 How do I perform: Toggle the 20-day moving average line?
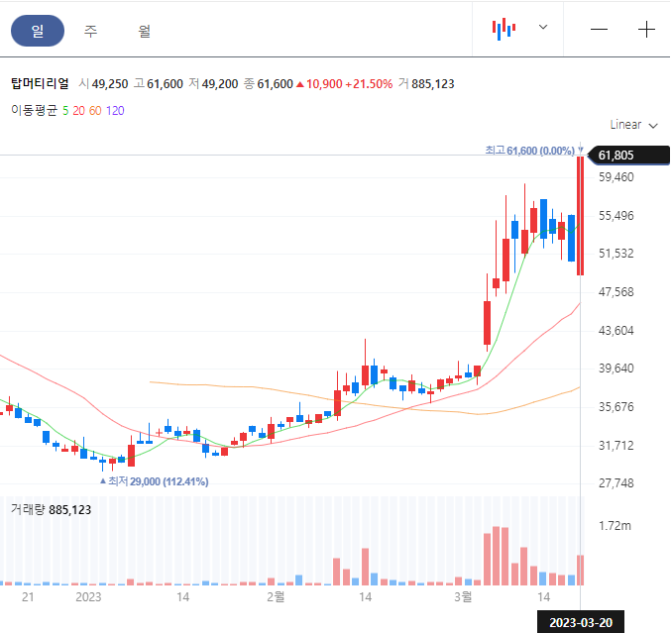click(78, 111)
